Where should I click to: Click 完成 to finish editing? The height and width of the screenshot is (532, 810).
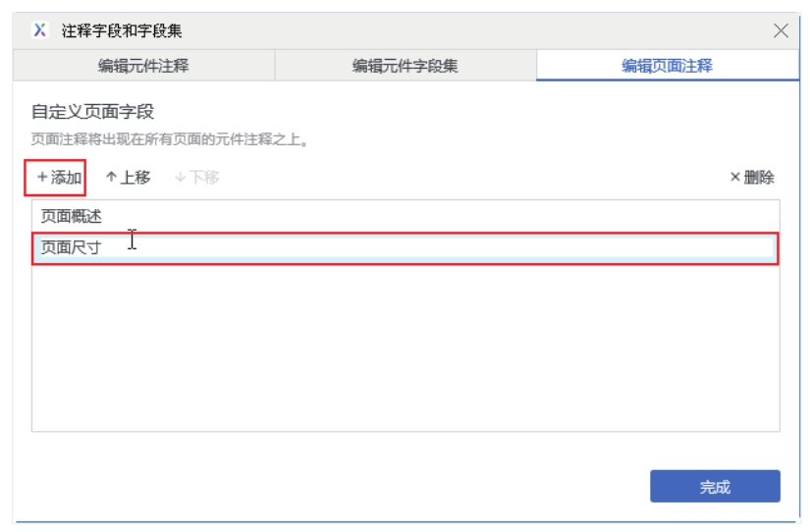point(715,487)
